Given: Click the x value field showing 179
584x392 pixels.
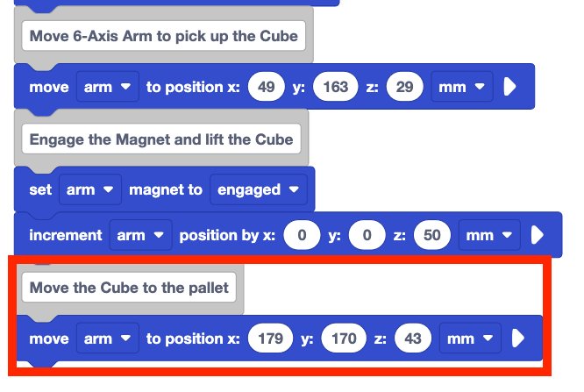Looking at the screenshot, I should tap(272, 338).
